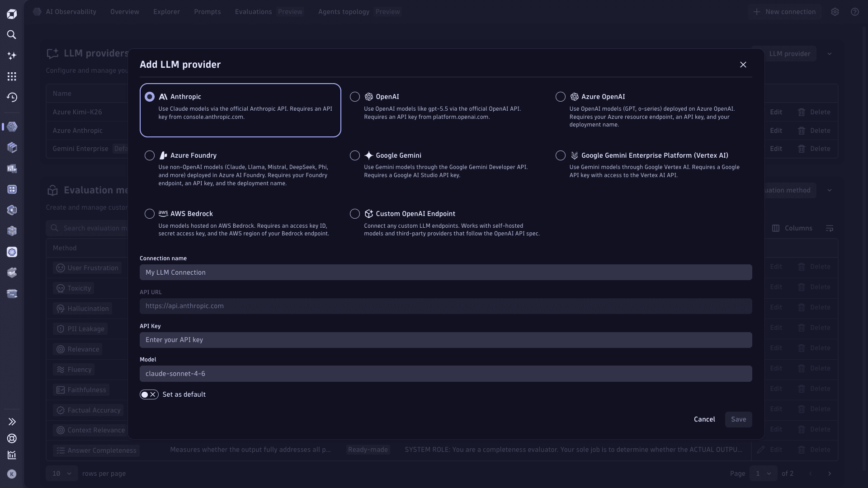Image resolution: width=868 pixels, height=488 pixels.
Task: Open the user avatar K menu
Action: tap(12, 474)
